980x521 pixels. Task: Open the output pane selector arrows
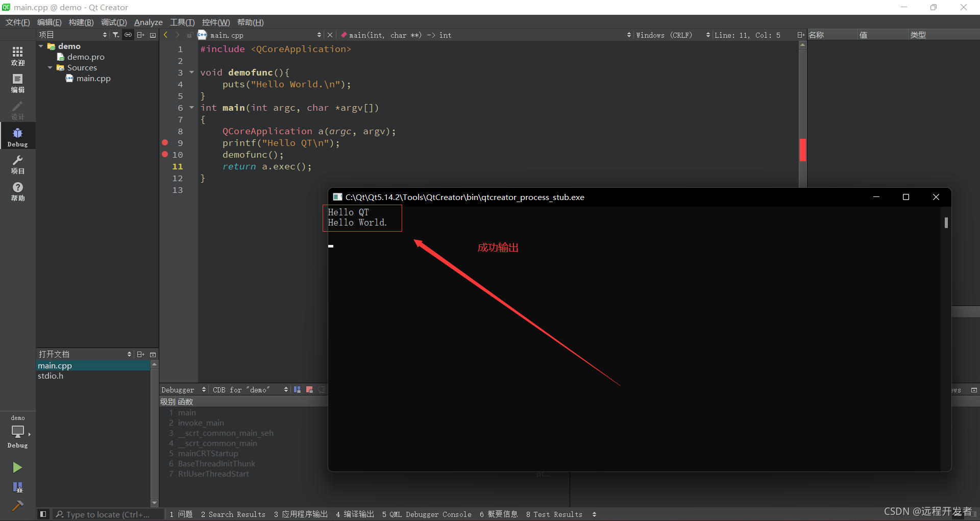594,514
